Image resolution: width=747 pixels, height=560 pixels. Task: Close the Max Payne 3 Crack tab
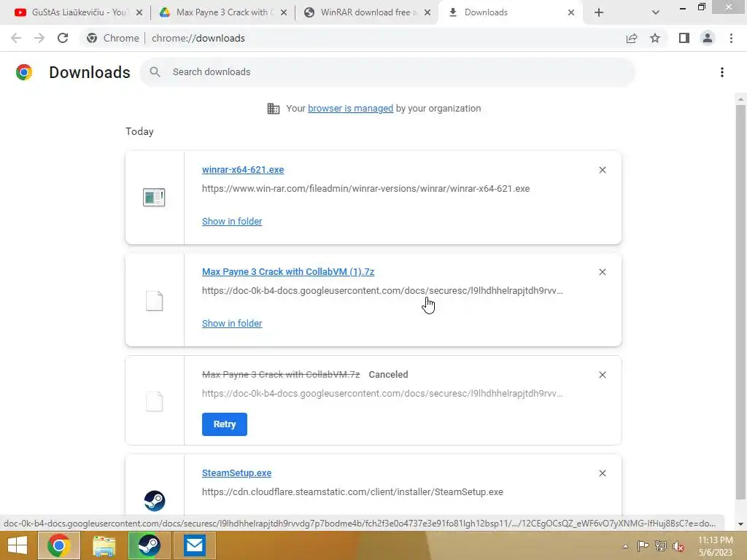[284, 12]
